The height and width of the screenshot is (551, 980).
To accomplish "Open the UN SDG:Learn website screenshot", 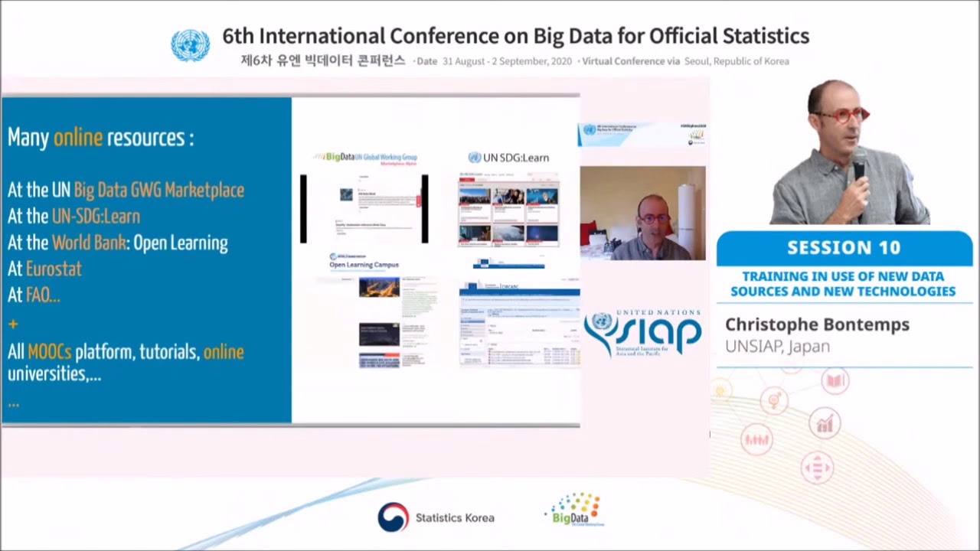I will pyautogui.click(x=508, y=209).
